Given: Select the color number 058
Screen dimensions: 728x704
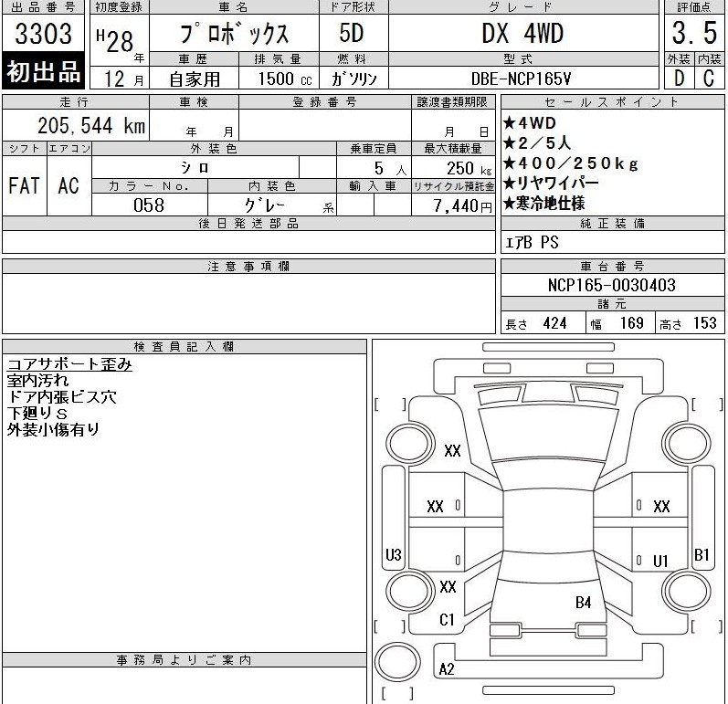Looking at the screenshot, I should pyautogui.click(x=149, y=205).
